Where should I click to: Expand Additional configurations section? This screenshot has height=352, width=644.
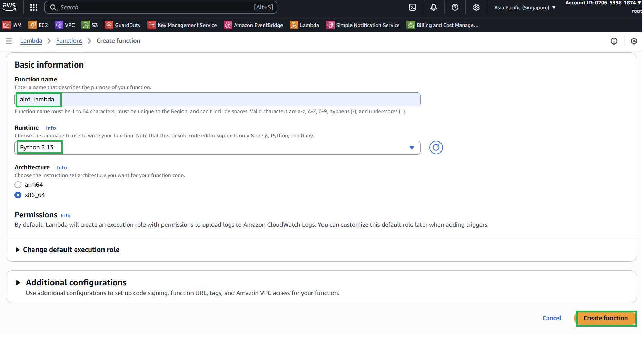[x=71, y=283]
